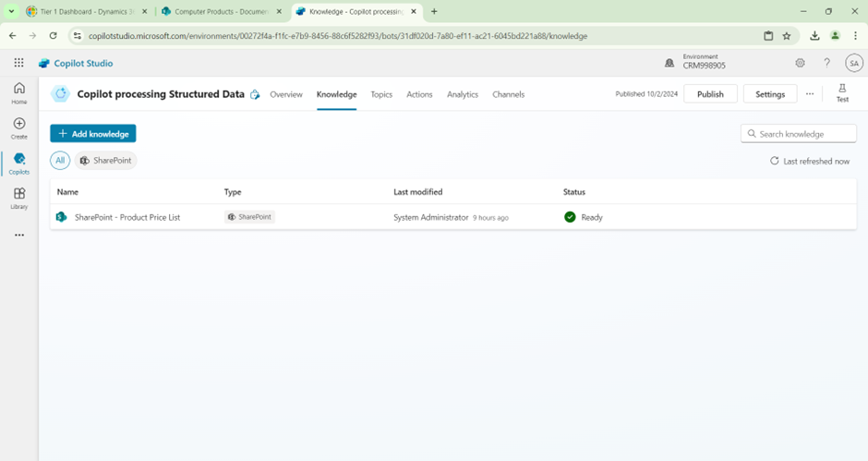Open Create in the left sidebar
The image size is (868, 461).
[18, 128]
